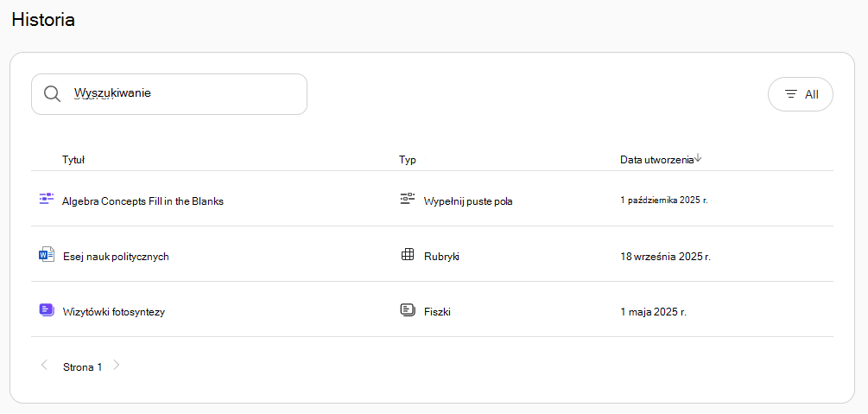The width and height of the screenshot is (868, 414).
Task: Click the Rubryki grid type icon
Action: (408, 255)
